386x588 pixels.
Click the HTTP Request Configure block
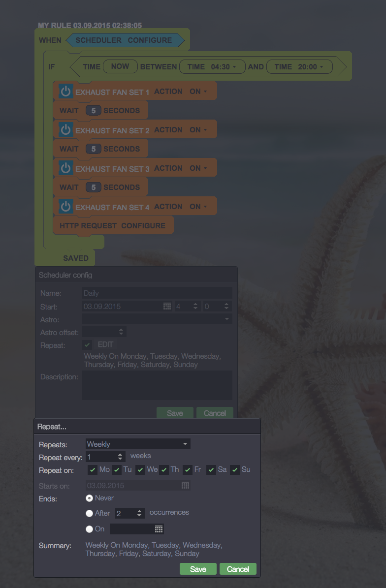pos(112,225)
